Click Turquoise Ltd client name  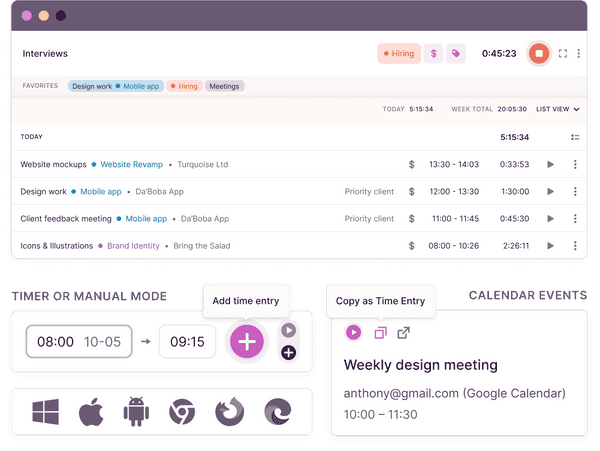pos(202,164)
